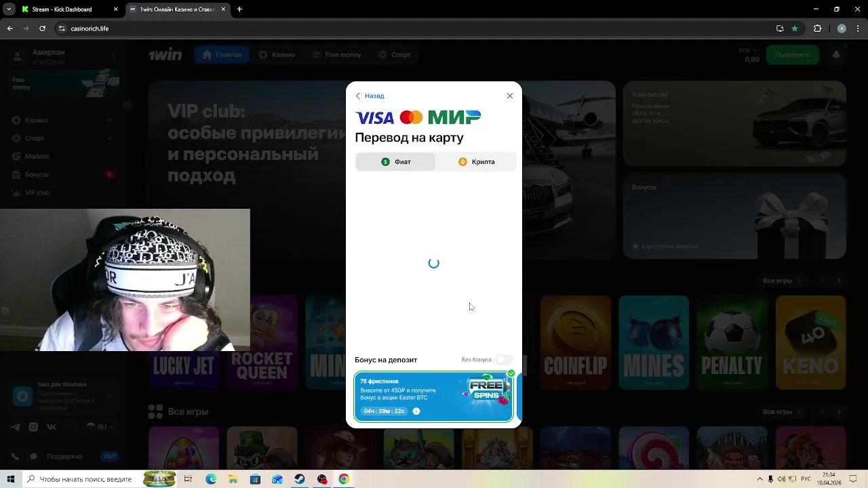
Task: Click the browser back arrow
Action: click(9, 28)
